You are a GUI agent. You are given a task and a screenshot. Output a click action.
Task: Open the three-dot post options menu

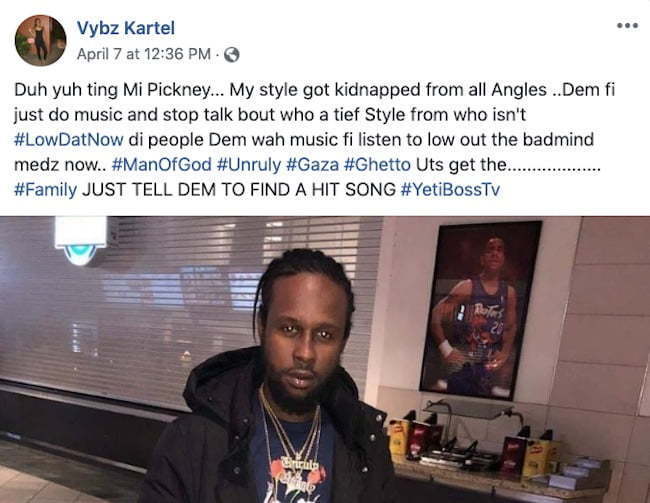(627, 26)
